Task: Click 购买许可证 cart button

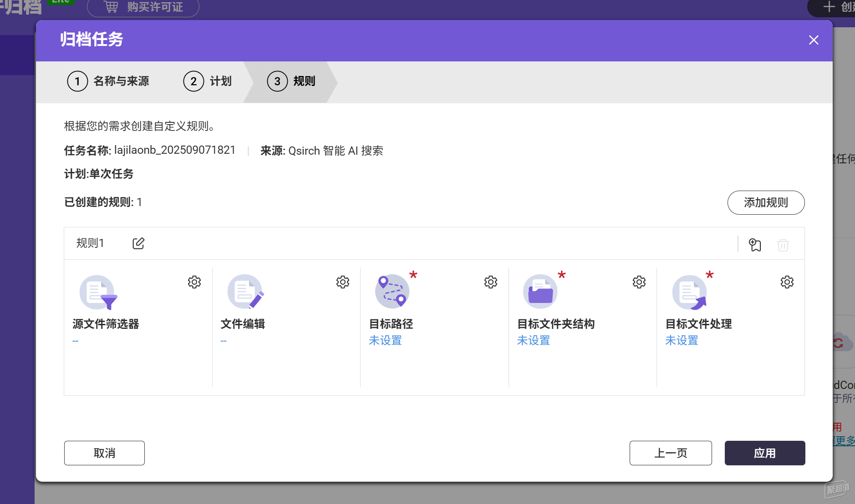Action: tap(143, 7)
